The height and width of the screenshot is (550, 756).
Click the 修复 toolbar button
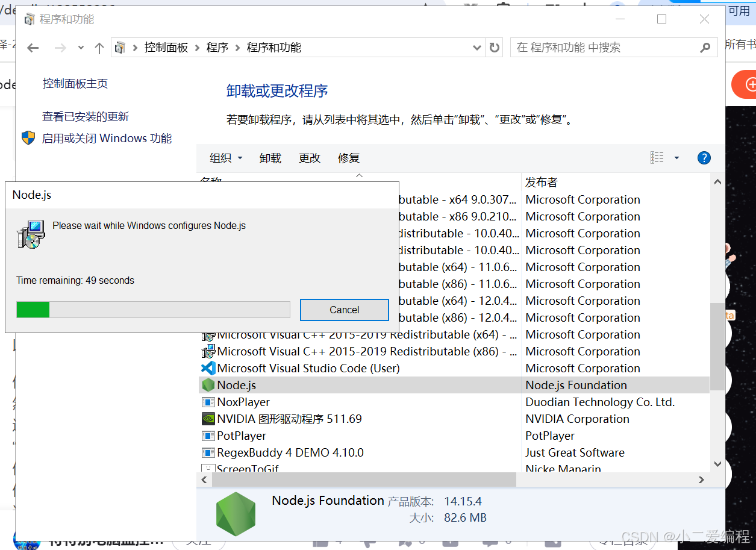coord(349,158)
